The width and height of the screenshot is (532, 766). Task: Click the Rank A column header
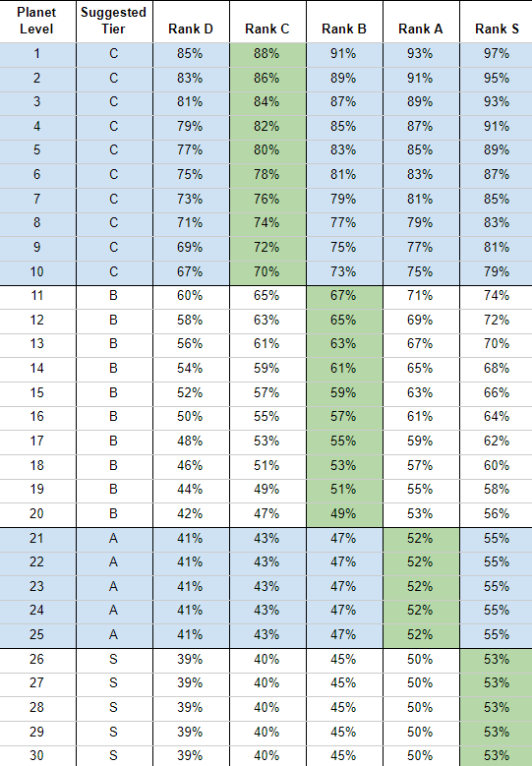421,21
